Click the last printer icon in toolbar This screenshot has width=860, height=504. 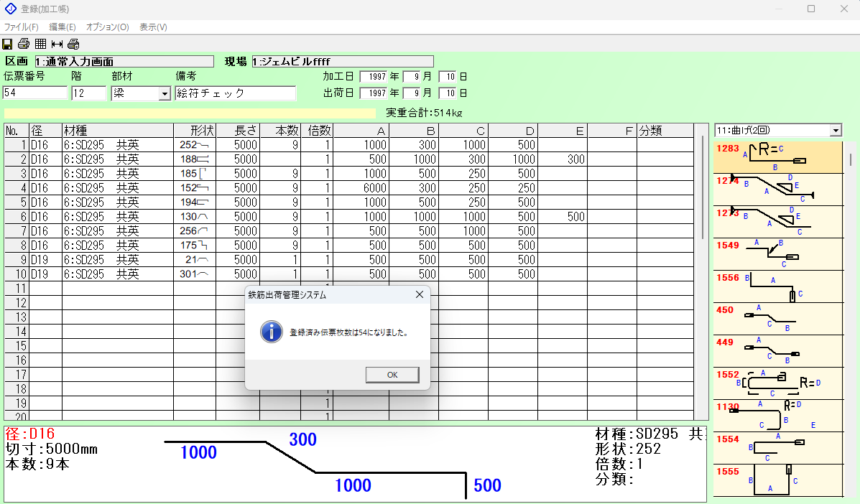[x=73, y=44]
